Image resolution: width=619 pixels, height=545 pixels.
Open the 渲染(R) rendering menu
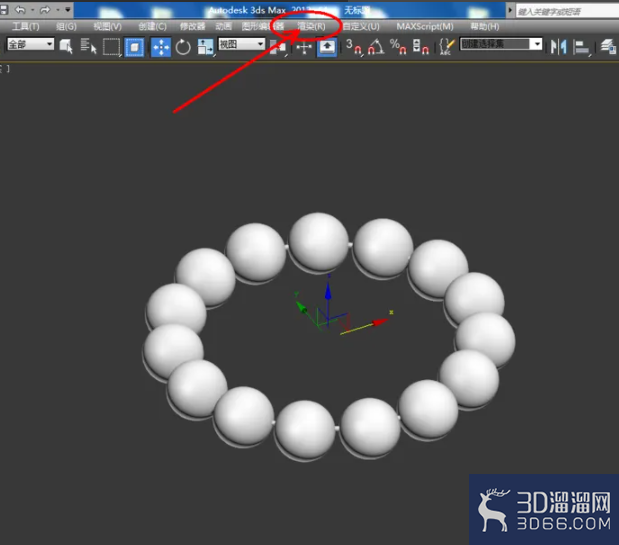(311, 26)
